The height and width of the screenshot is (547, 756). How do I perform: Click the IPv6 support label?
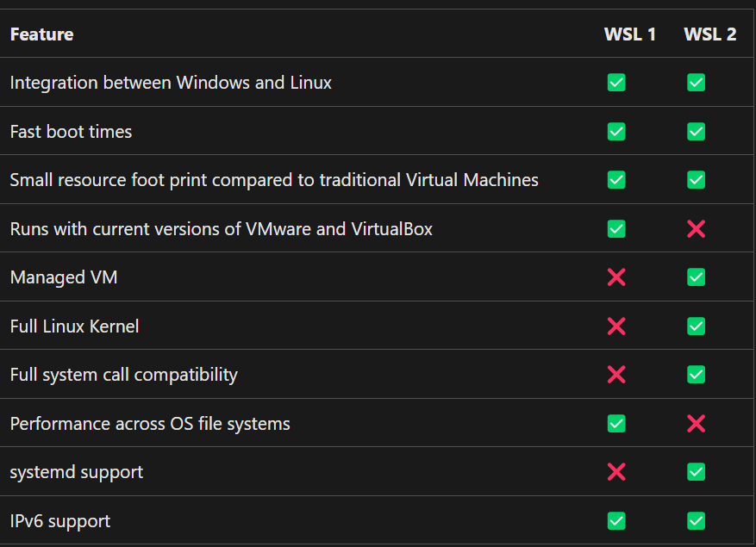[60, 521]
